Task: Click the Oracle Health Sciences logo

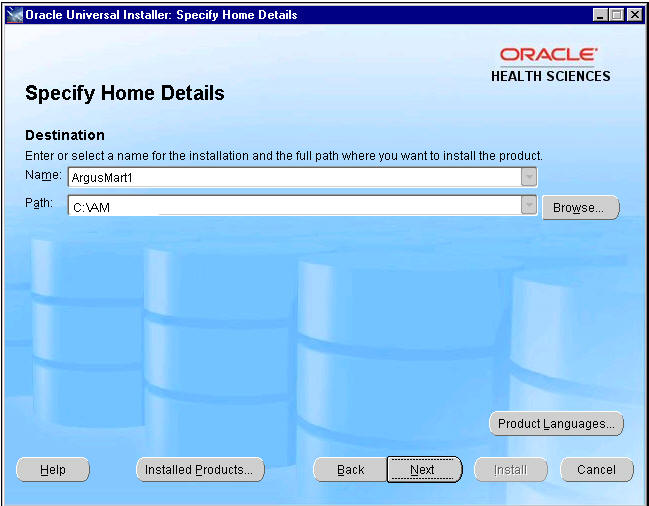Action: [550, 65]
